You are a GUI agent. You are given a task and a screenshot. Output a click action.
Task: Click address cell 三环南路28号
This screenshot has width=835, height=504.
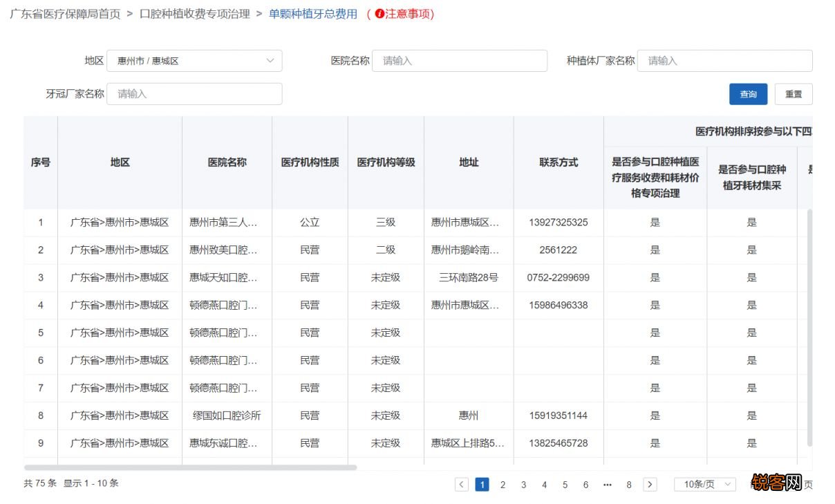[469, 278]
